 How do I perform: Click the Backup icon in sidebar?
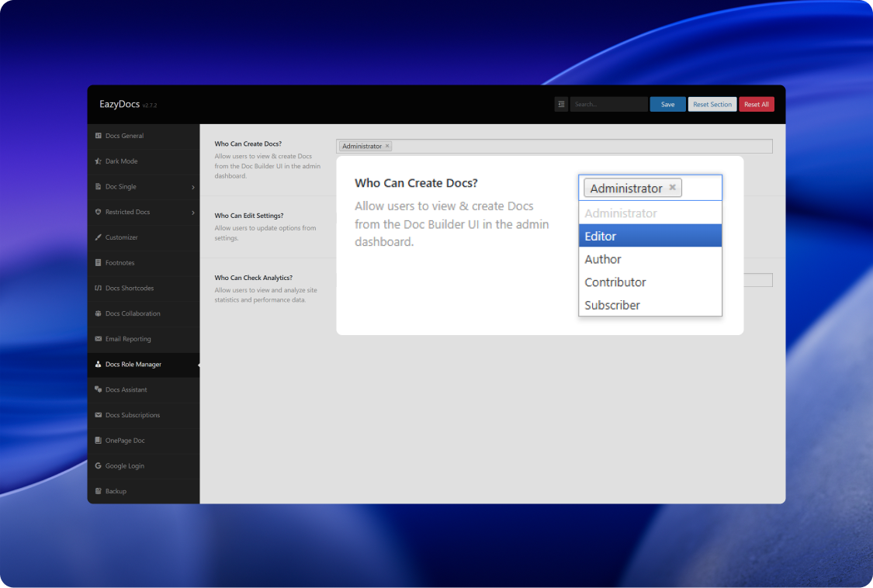[98, 492]
